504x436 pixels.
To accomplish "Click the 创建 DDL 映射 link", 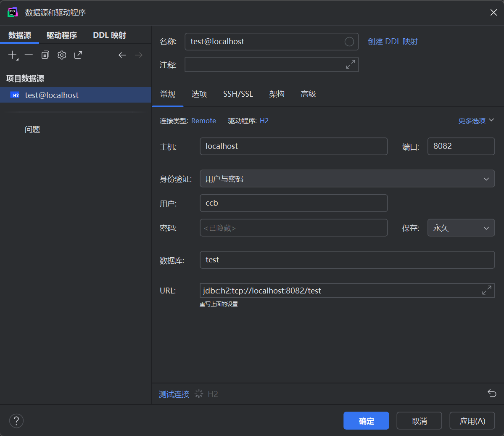I will tap(393, 42).
